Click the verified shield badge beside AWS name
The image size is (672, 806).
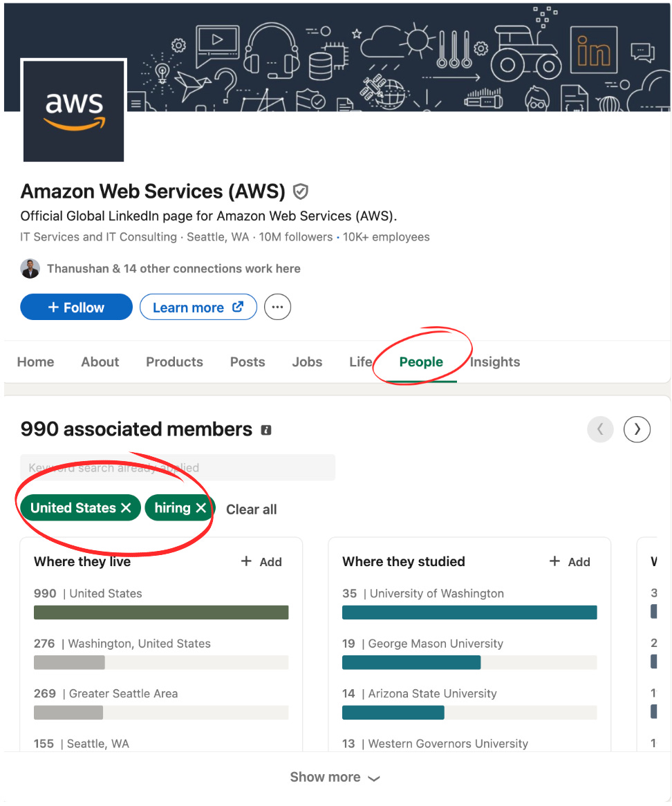pyautogui.click(x=301, y=191)
